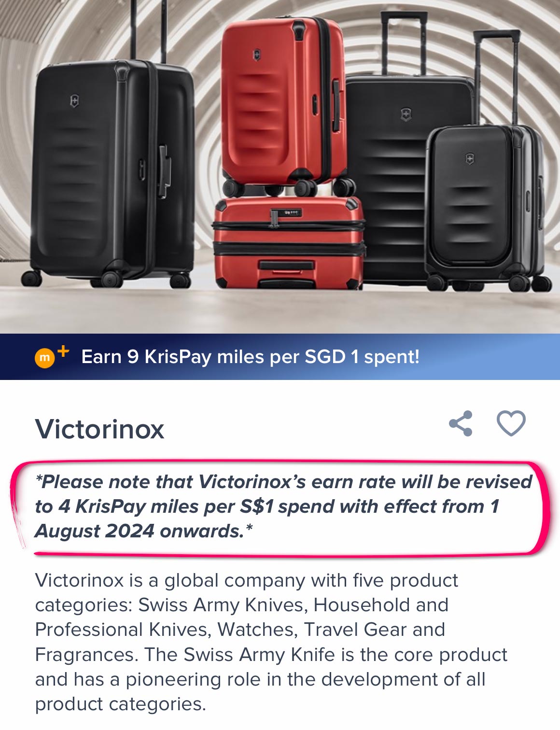This screenshot has height=730, width=560.
Task: Share the Victorinox merchant page
Action: coord(461,424)
